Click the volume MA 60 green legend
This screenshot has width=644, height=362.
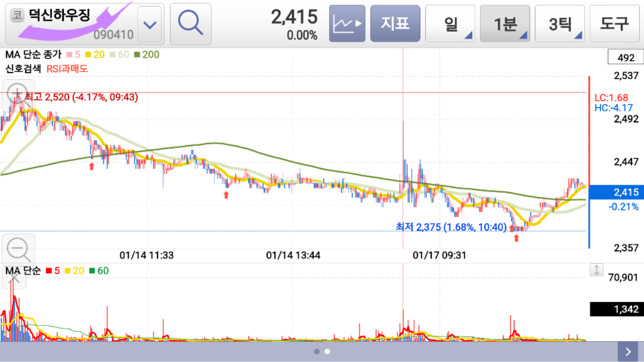pos(99,270)
